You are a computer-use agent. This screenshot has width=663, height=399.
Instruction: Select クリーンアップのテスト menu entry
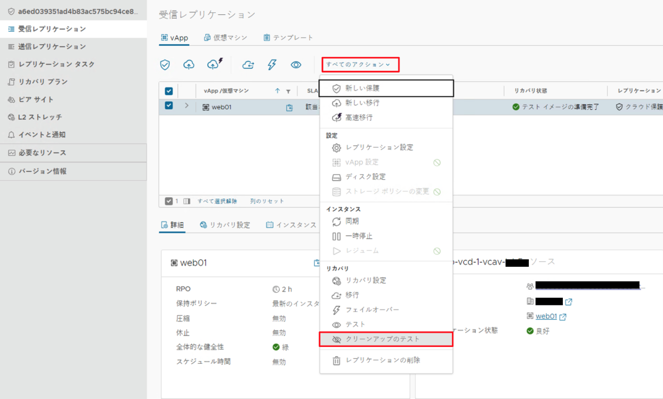(386, 339)
